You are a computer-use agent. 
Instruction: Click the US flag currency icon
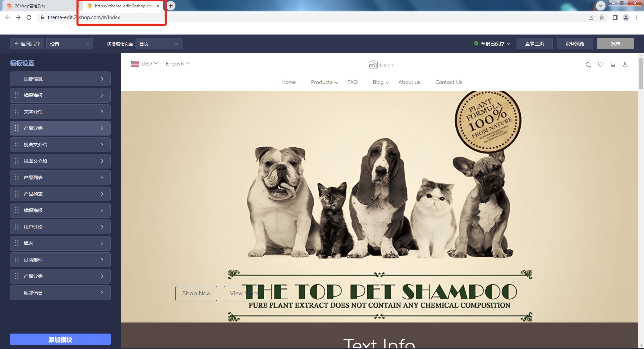pos(135,63)
